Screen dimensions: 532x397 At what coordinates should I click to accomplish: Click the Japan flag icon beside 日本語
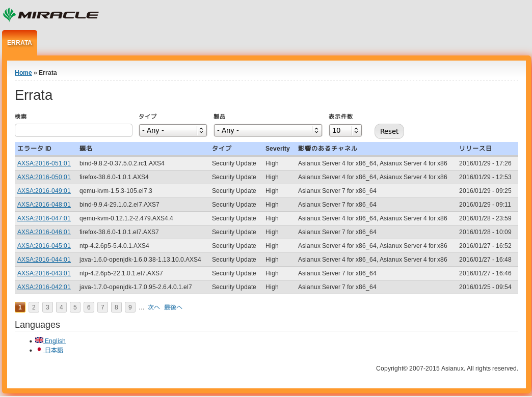point(39,350)
